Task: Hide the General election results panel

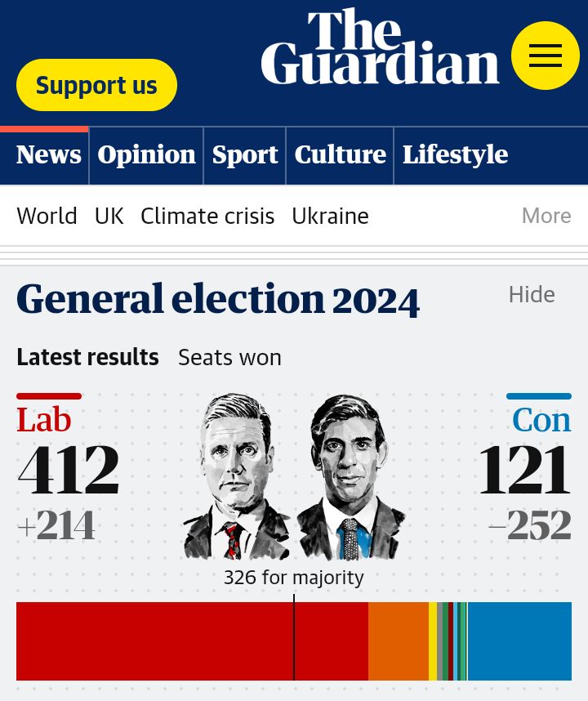Action: [532, 294]
